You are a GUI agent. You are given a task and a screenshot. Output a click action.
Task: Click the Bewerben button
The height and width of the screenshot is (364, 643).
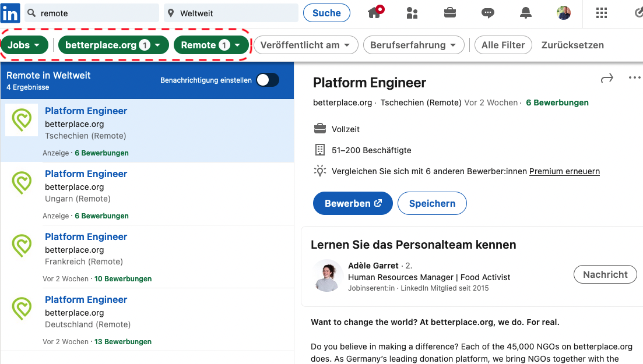pyautogui.click(x=353, y=203)
